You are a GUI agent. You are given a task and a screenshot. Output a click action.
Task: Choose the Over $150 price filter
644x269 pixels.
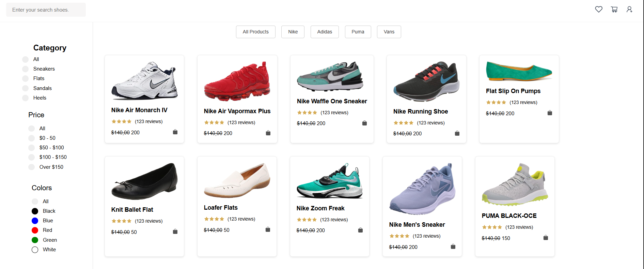click(x=32, y=167)
